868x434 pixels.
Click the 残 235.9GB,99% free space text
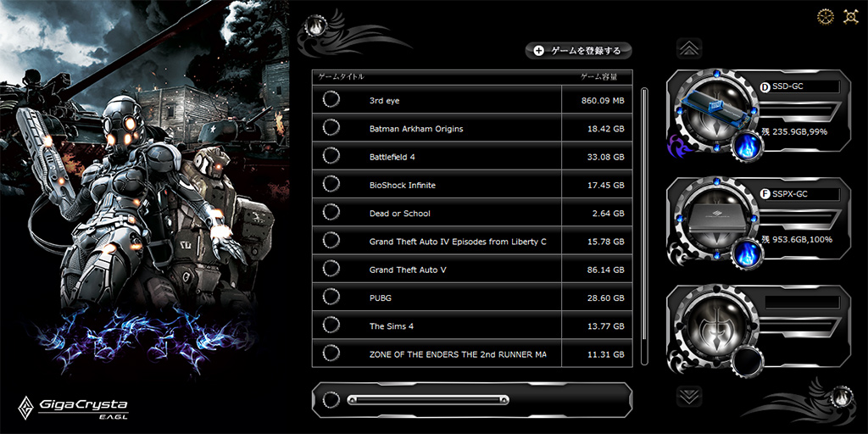(794, 131)
